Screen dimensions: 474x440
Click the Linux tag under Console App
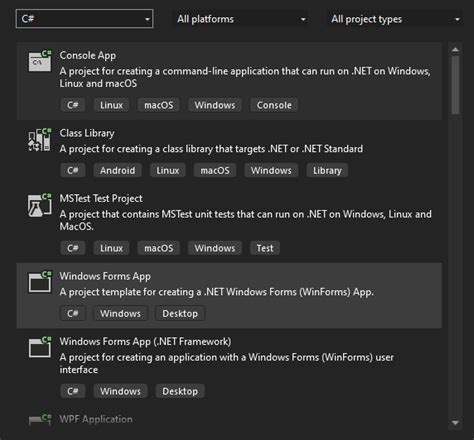(111, 105)
